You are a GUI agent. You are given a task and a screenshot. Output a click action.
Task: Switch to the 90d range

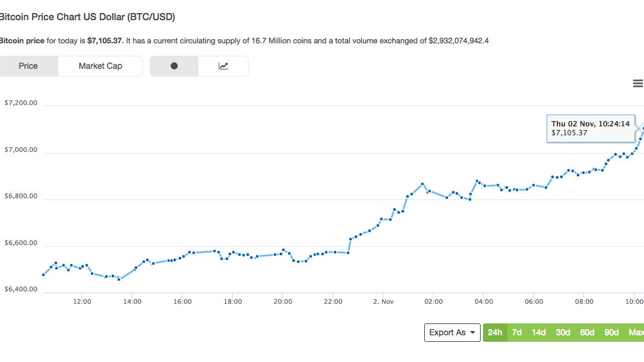coord(611,332)
